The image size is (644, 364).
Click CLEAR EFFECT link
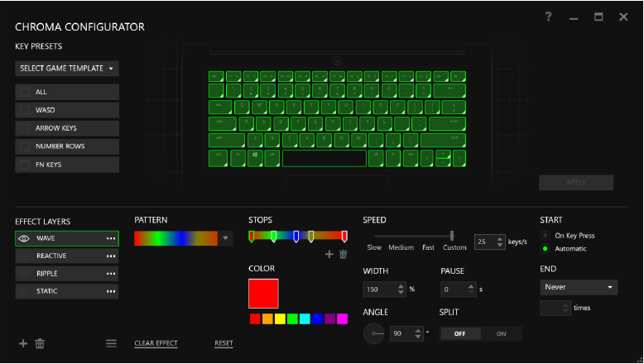click(x=156, y=343)
